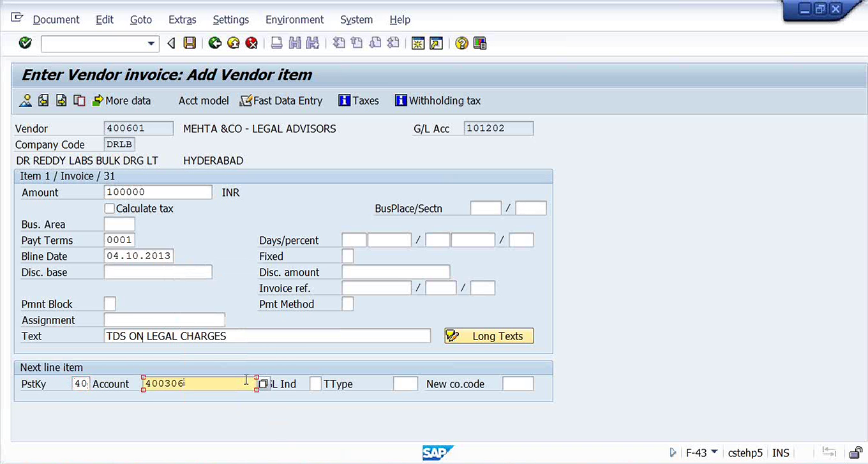Image resolution: width=868 pixels, height=464 pixels.
Task: Click the Other document icon with left arrow
Action: tap(43, 100)
